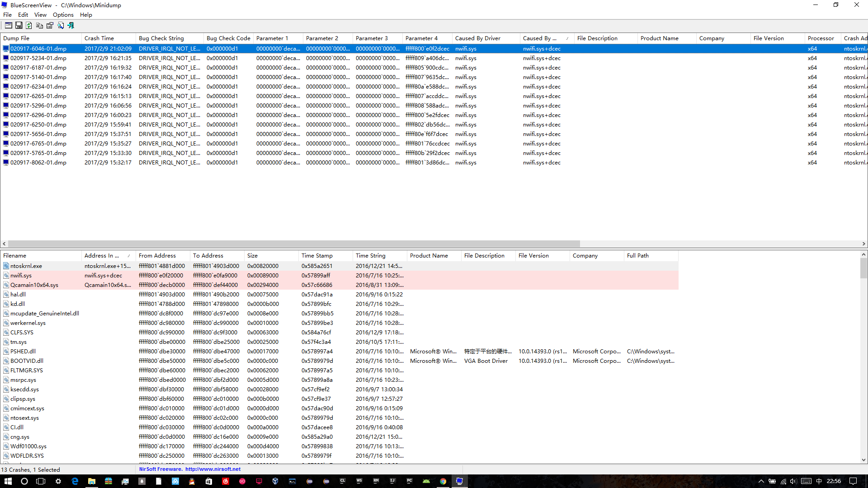868x488 pixels.
Task: Select dump file 020917-5140-01.dmp
Action: [x=38, y=77]
